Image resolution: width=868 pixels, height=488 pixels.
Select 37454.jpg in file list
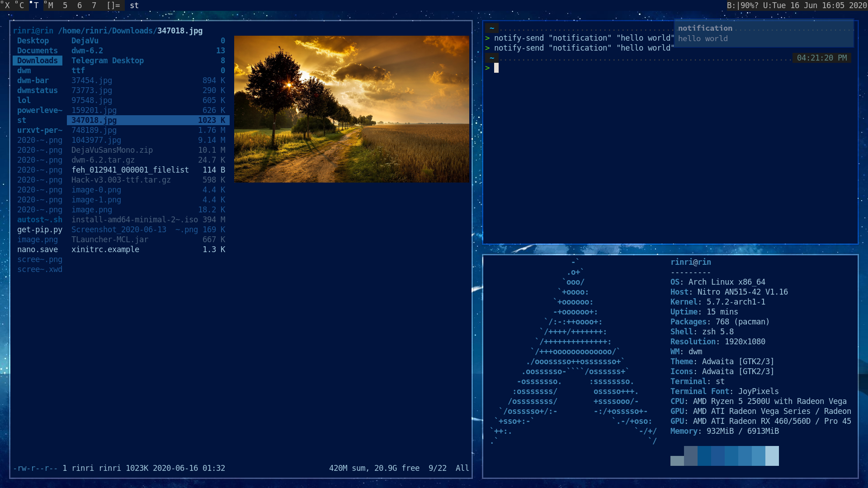point(148,80)
